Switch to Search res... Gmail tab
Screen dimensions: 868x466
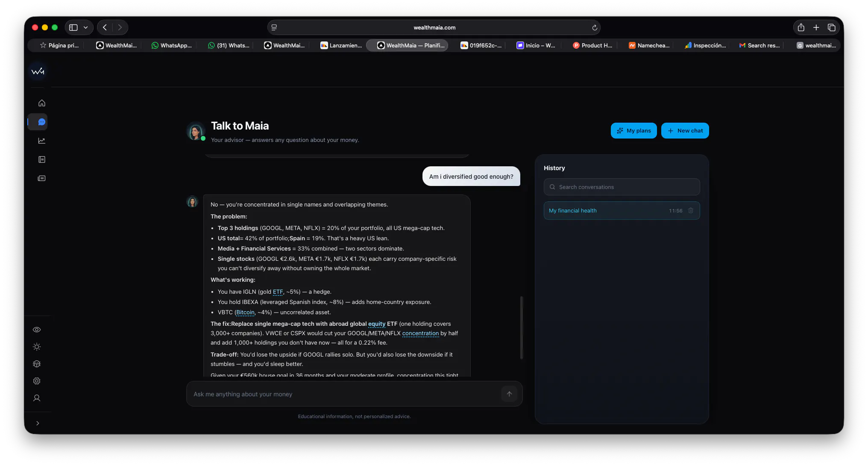pyautogui.click(x=759, y=45)
